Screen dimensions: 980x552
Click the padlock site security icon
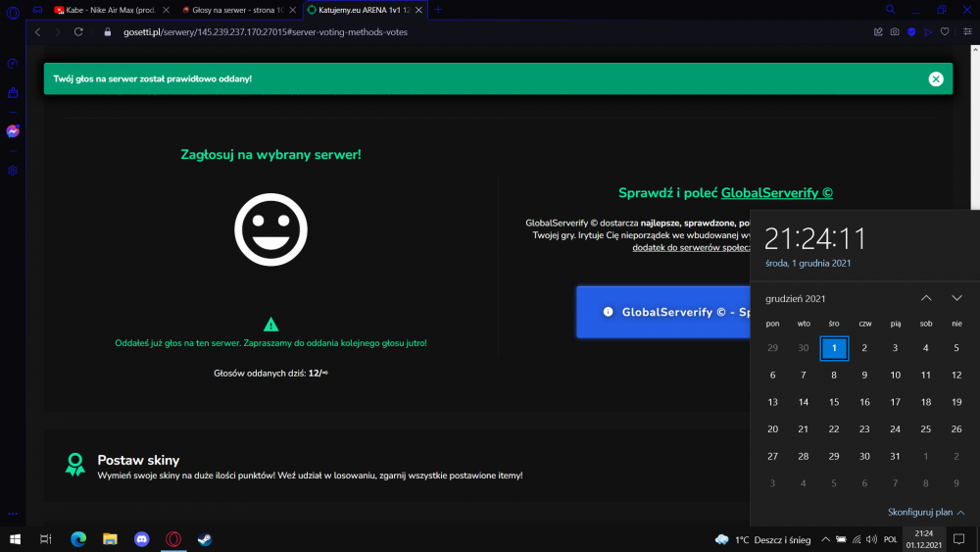tap(108, 32)
